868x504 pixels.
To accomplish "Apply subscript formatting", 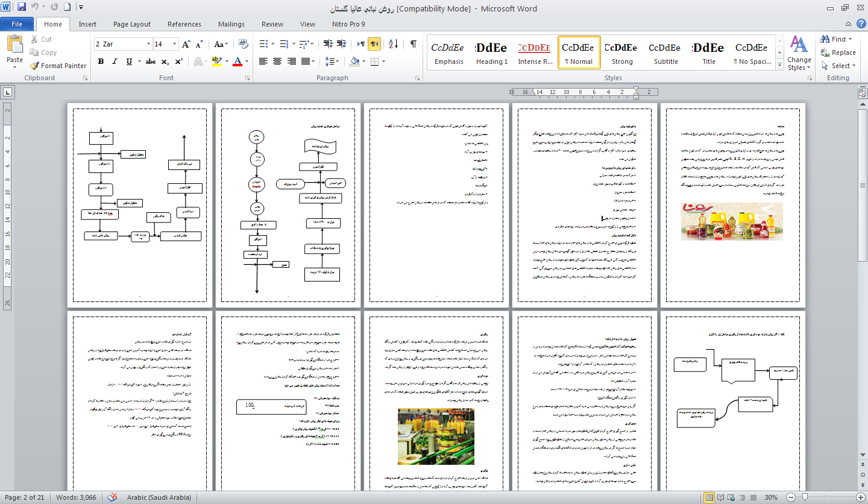I will pyautogui.click(x=166, y=61).
